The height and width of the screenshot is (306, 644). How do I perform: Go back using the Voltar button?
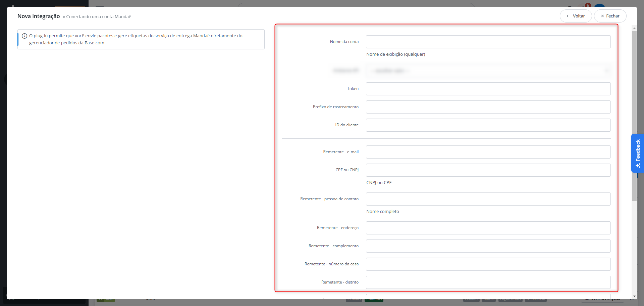[576, 16]
